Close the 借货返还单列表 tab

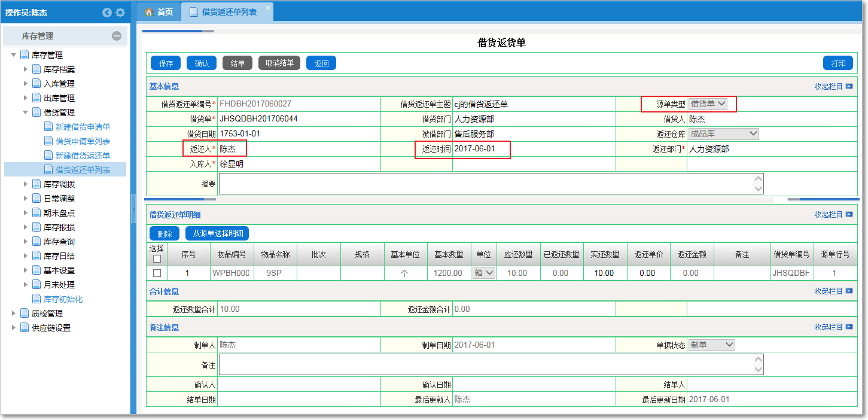[x=267, y=7]
